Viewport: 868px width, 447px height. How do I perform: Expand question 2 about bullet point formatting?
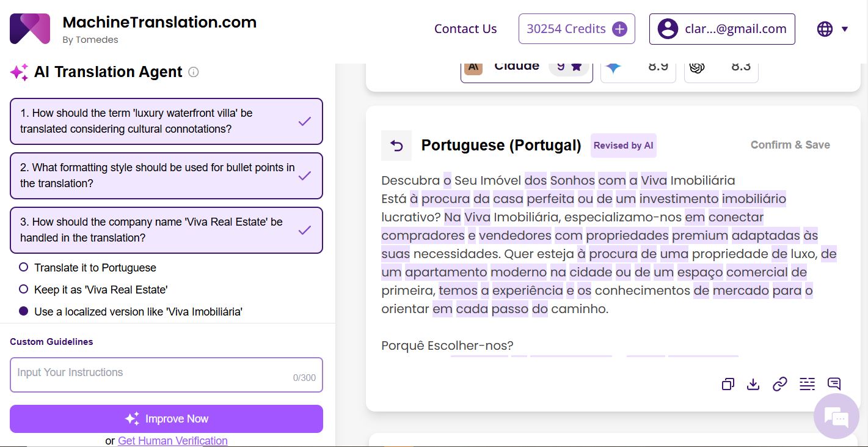(x=166, y=175)
